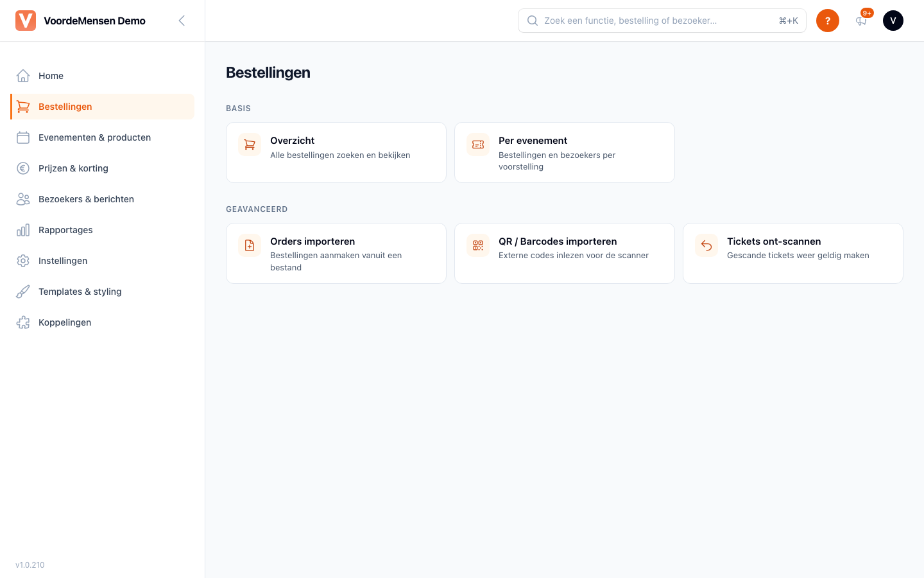Go to the Instellingen menu label
The image size is (924, 578).
(63, 261)
